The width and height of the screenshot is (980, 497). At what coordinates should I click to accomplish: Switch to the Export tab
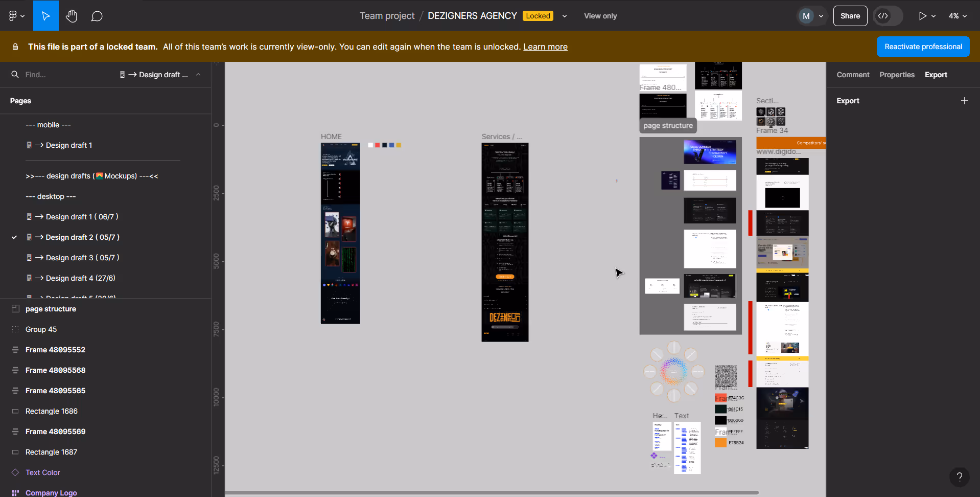click(936, 75)
